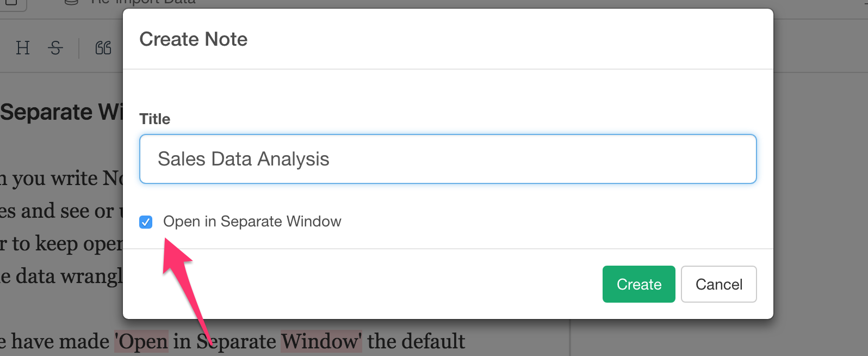Click the Title label above the field
Viewport: 868px width, 356px height.
(155, 119)
